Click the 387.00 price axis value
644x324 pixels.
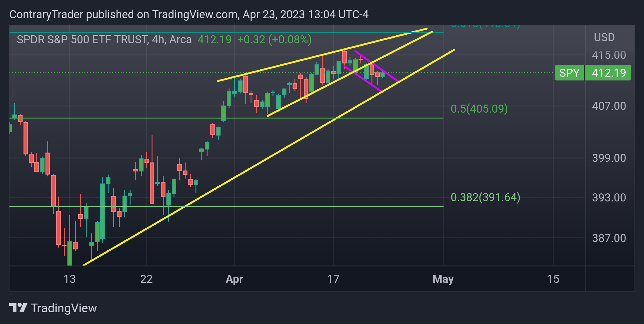pos(609,238)
